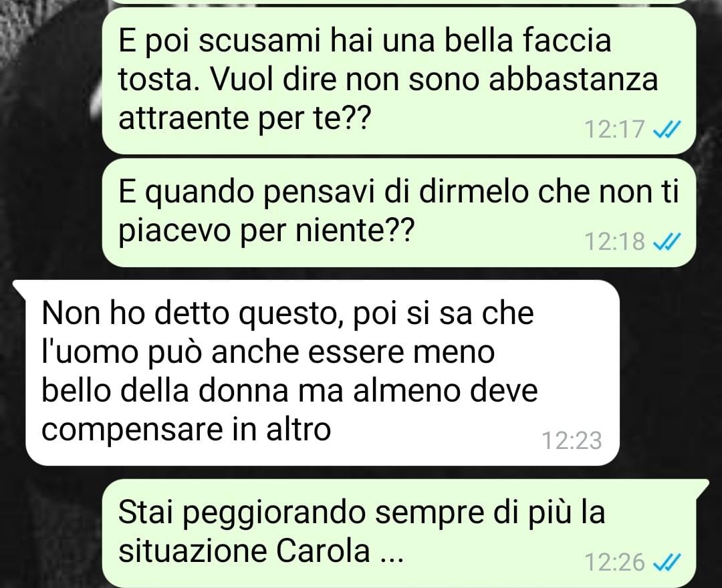Tap the 12:17 timestamp

(x=614, y=129)
